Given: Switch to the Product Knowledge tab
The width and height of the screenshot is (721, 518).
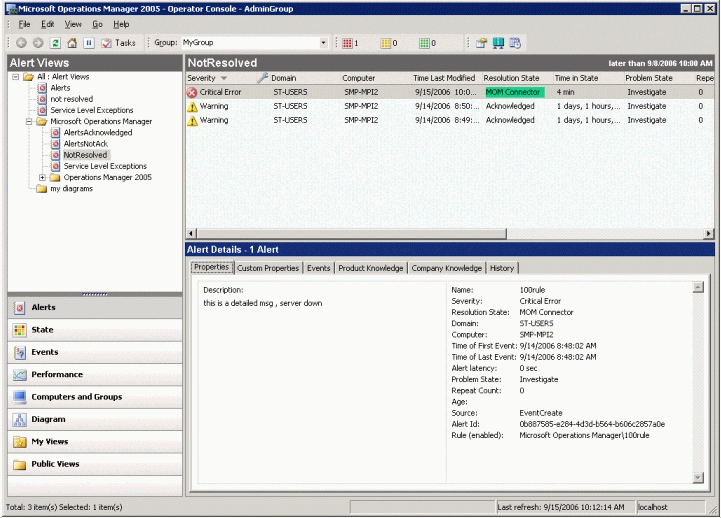Looking at the screenshot, I should [371, 268].
